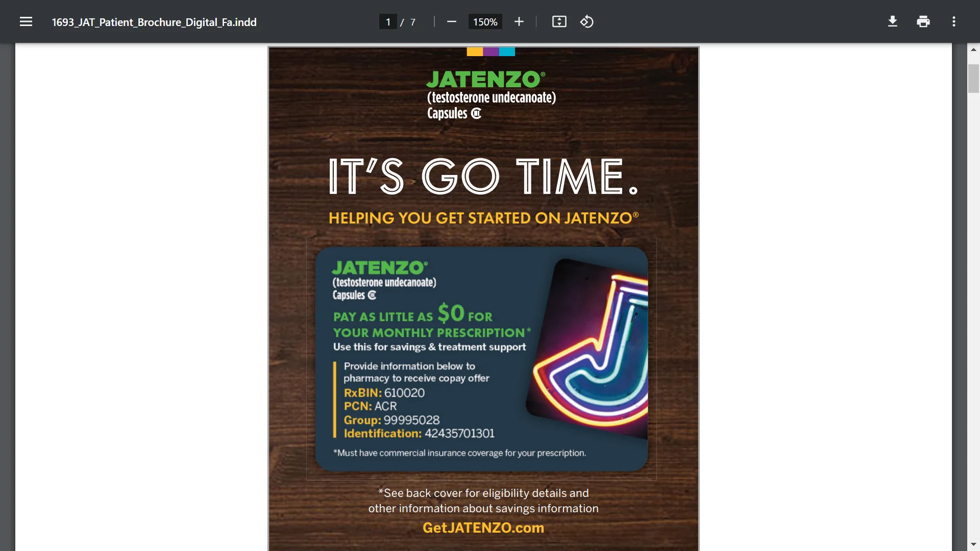Print the PDF document

pyautogui.click(x=923, y=22)
